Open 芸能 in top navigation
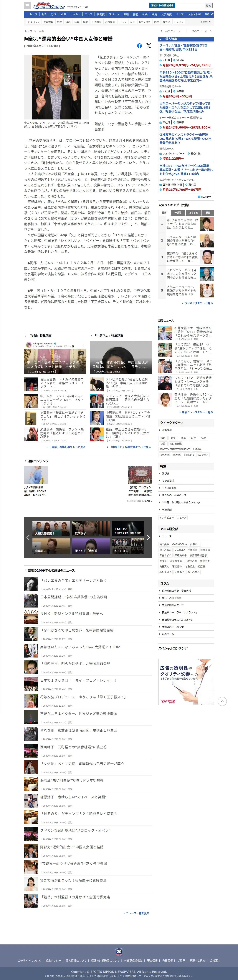This screenshot has width=238, height=980. point(135,14)
